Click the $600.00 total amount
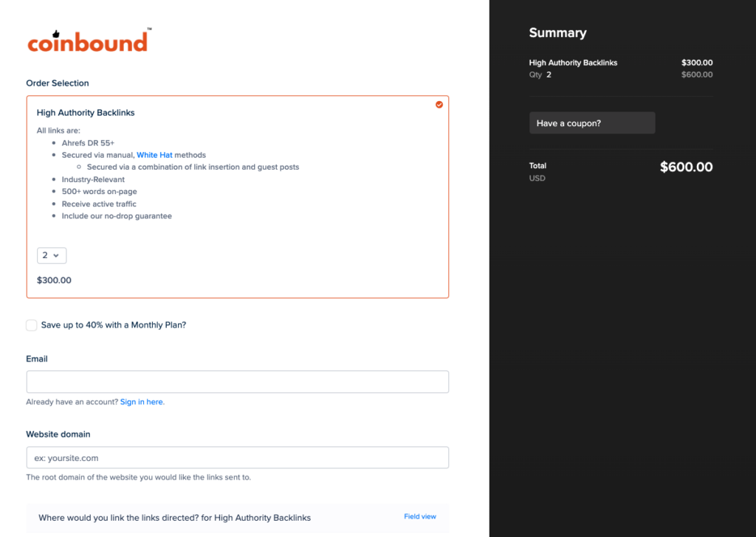Screen dimensions: 756x537 pyautogui.click(x=686, y=167)
